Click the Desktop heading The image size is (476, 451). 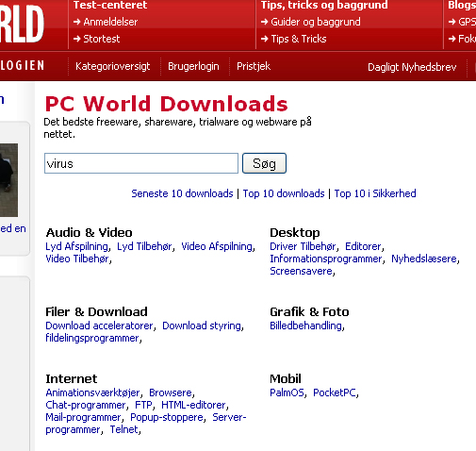[x=295, y=233]
